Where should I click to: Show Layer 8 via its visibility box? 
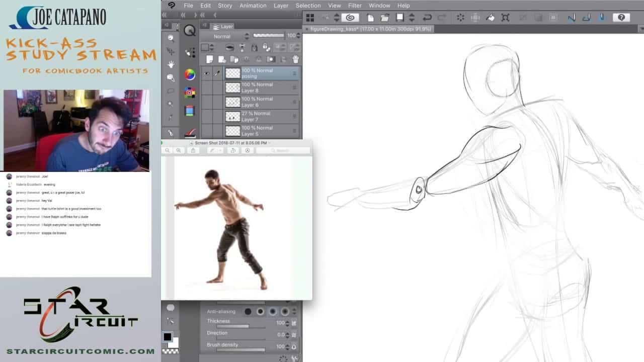point(206,88)
